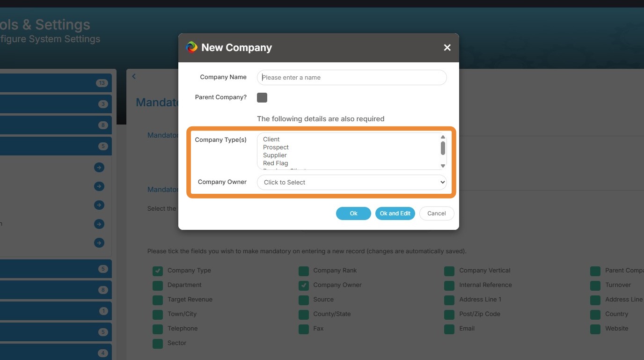
Task: Select Prospect in the Company Type list
Action: 276,147
